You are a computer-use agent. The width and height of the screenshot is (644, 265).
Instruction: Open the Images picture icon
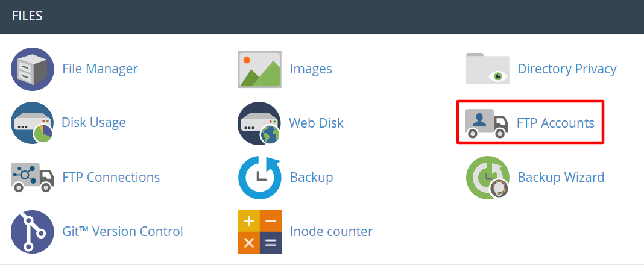point(260,69)
